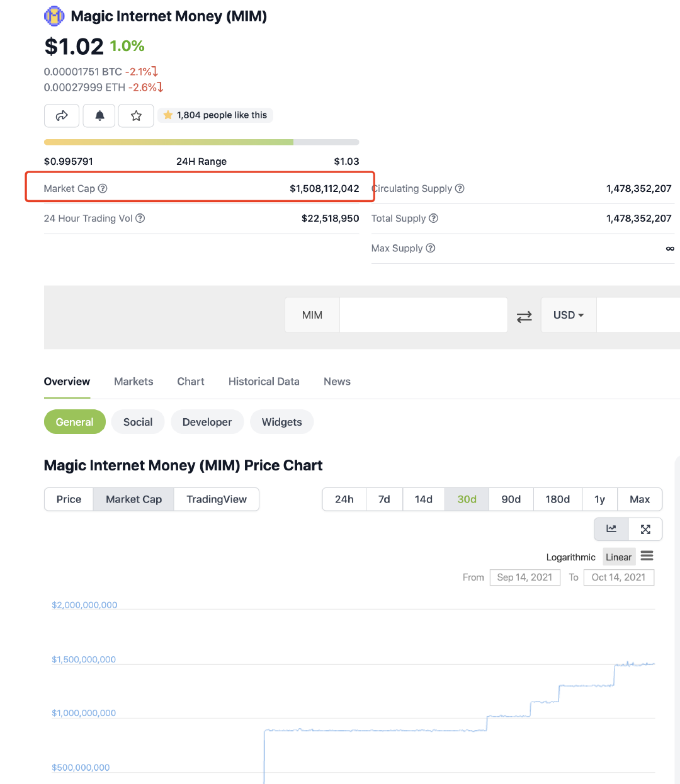This screenshot has width=680, height=784.
Task: Click the Developer pill button
Action: coord(207,422)
